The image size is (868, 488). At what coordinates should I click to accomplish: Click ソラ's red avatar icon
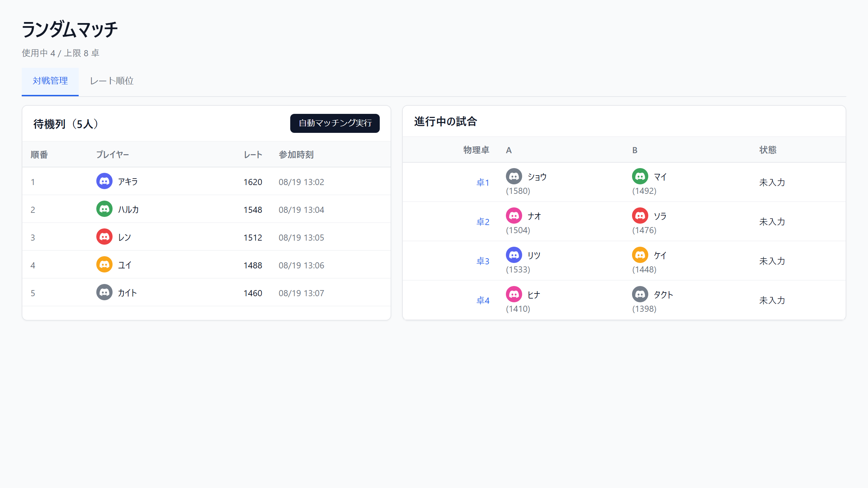click(640, 216)
